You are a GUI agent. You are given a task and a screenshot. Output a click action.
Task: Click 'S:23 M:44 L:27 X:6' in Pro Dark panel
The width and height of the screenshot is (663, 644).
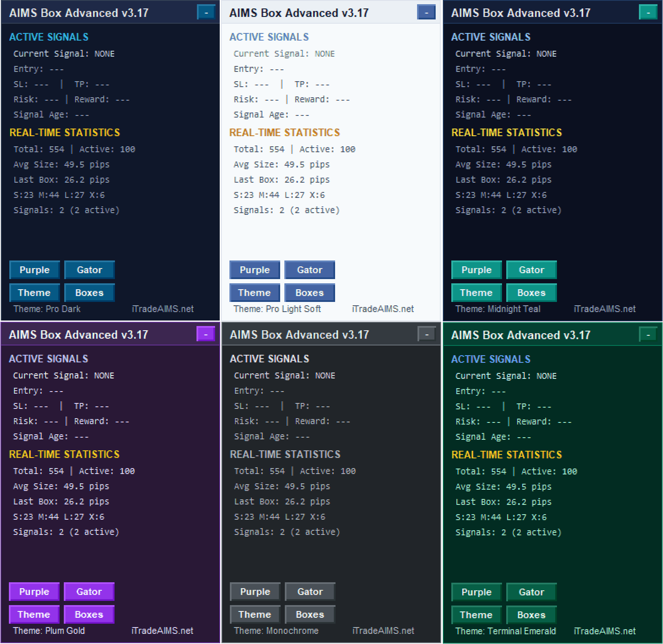[x=59, y=195]
